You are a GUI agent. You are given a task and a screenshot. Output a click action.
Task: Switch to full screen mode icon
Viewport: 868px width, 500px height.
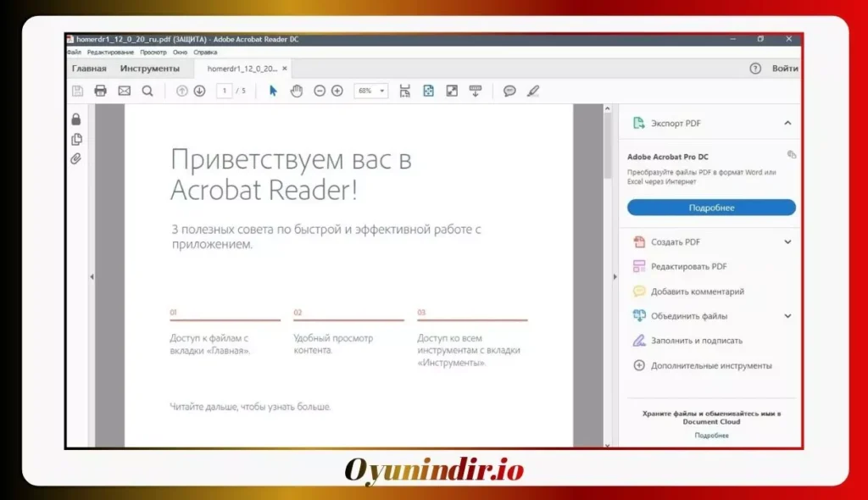(452, 91)
